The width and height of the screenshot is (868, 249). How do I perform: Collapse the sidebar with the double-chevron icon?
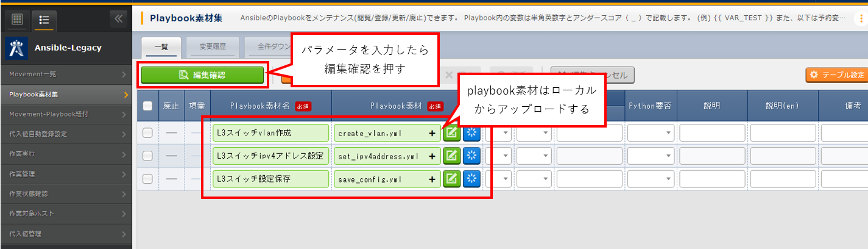click(118, 18)
